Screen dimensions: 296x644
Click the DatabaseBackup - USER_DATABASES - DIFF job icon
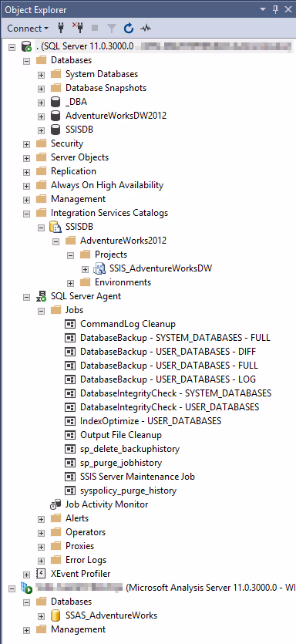click(71, 352)
